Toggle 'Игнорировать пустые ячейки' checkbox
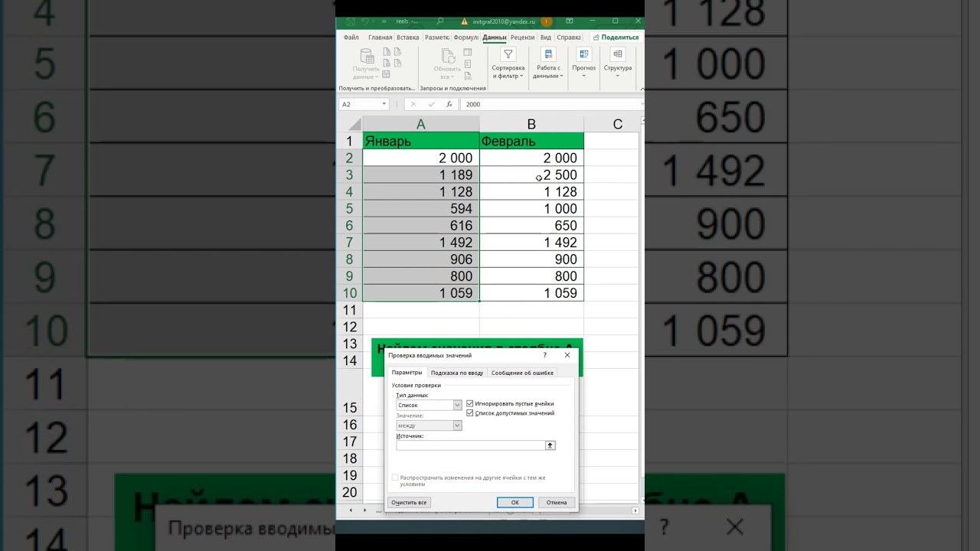Screen dimensions: 980x551 [470, 403]
